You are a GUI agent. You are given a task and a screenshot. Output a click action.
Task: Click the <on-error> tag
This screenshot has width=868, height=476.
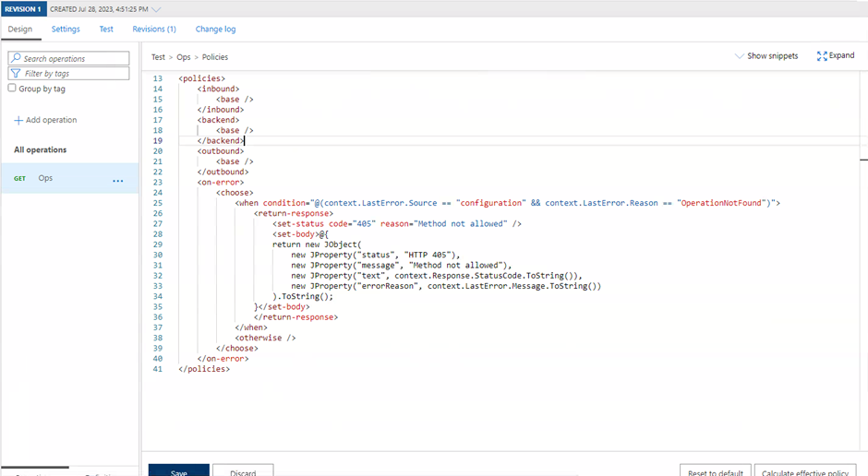point(221,183)
